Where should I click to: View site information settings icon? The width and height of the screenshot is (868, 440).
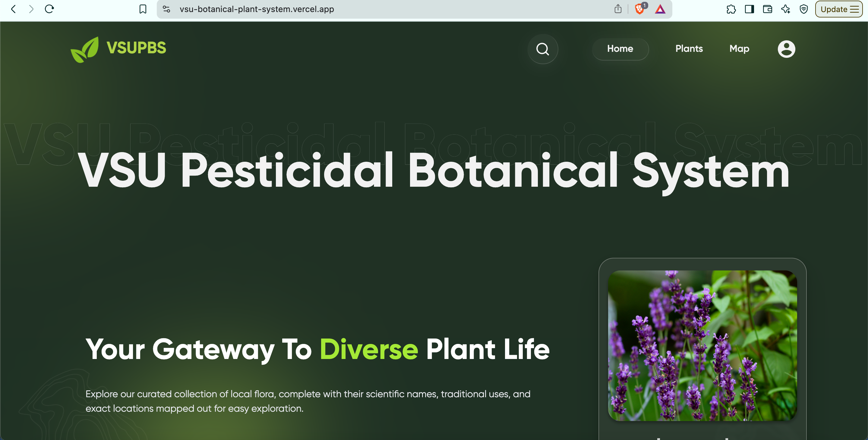coord(166,9)
